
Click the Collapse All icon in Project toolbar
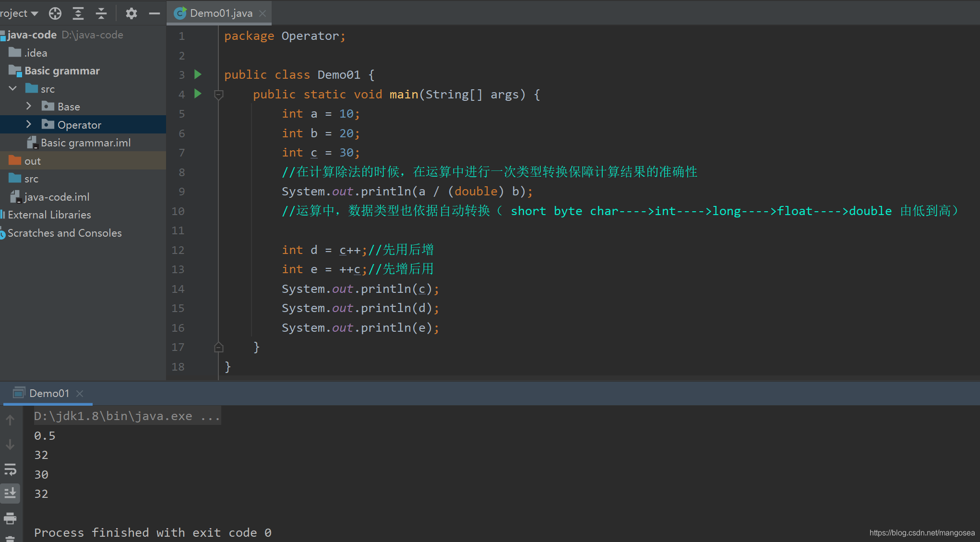[101, 13]
